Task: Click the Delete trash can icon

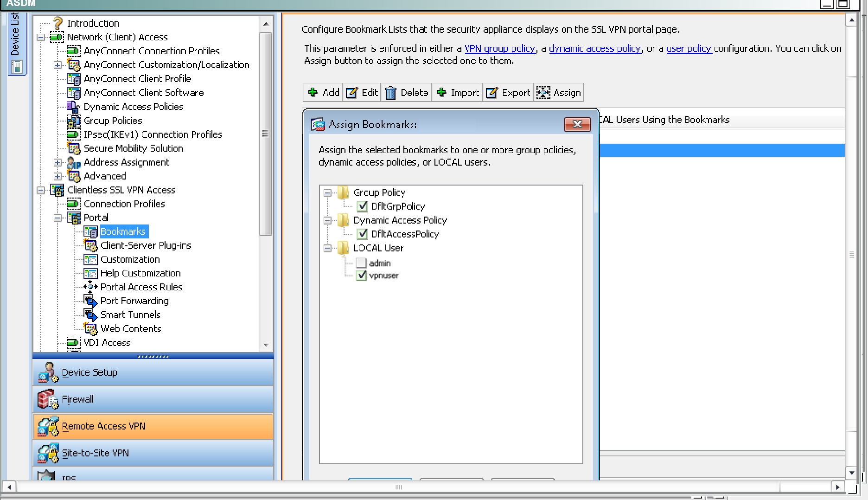Action: pyautogui.click(x=390, y=93)
